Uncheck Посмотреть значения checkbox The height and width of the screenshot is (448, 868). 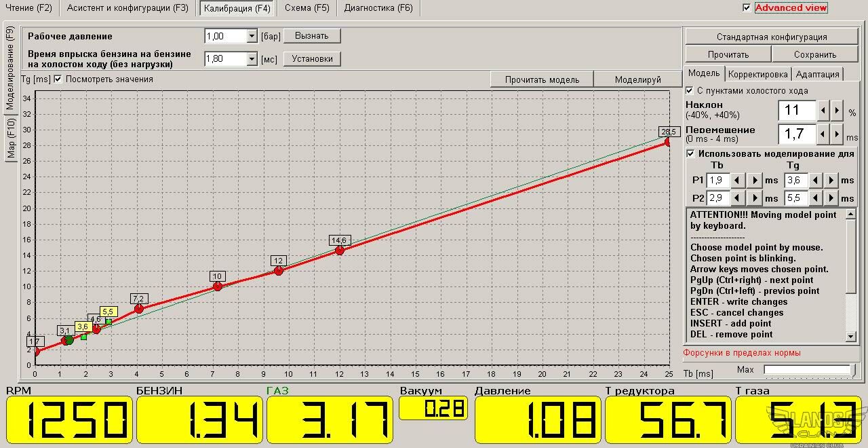coord(58,79)
